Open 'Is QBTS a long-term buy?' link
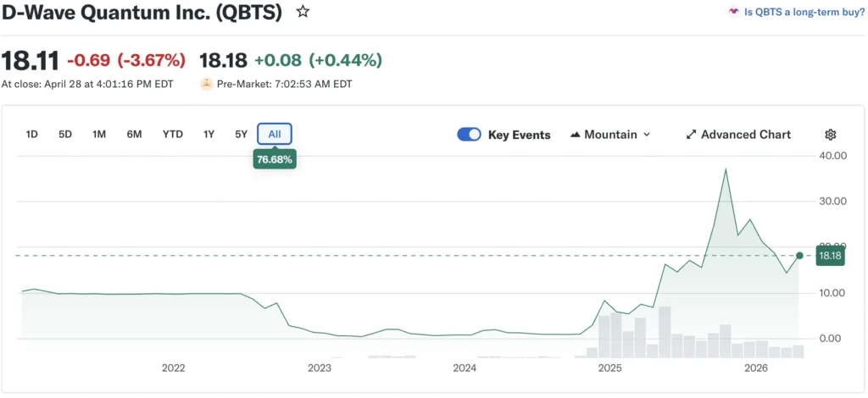The image size is (868, 398). (x=804, y=11)
